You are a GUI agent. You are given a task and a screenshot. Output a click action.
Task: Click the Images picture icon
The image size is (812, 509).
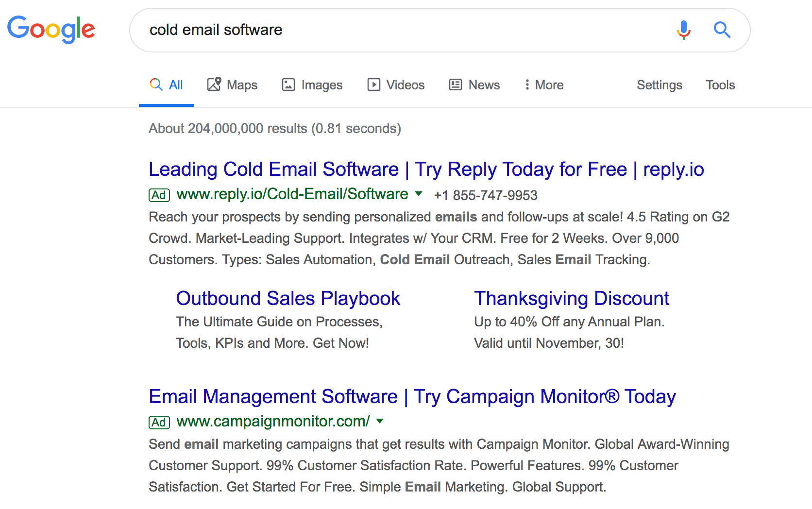coord(288,85)
